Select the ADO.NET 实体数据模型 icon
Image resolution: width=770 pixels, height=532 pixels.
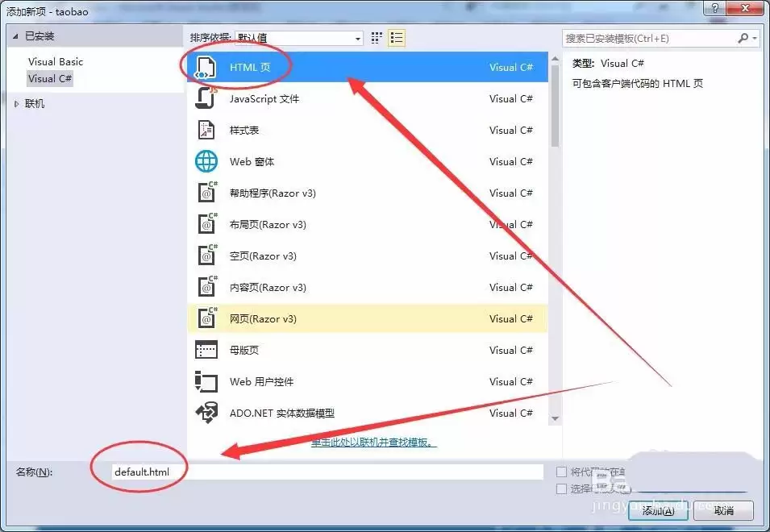[x=206, y=413]
